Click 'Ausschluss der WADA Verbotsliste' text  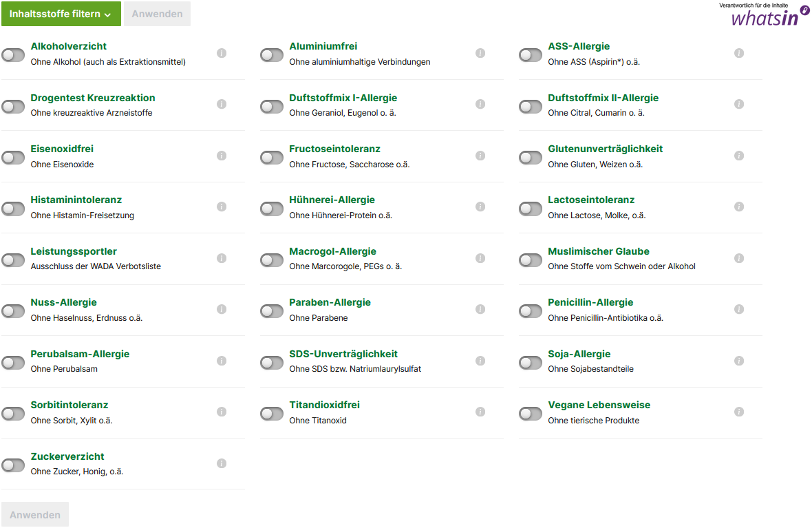click(96, 266)
